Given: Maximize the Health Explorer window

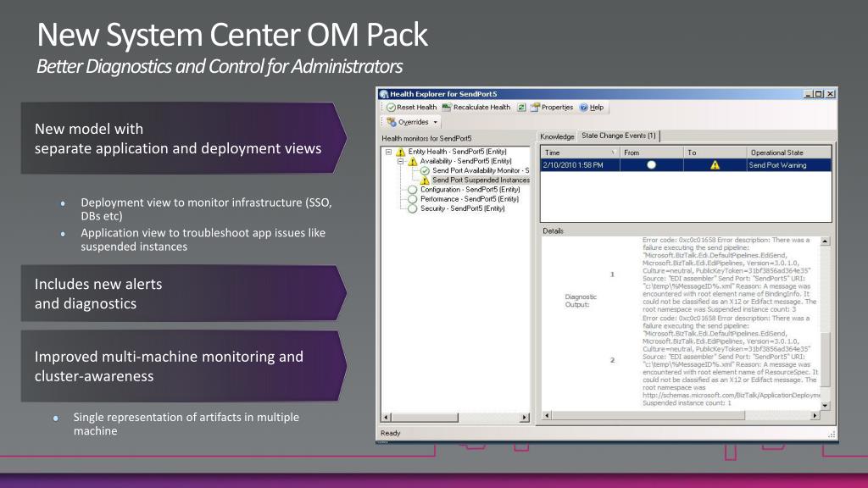Looking at the screenshot, I should tap(818, 94).
